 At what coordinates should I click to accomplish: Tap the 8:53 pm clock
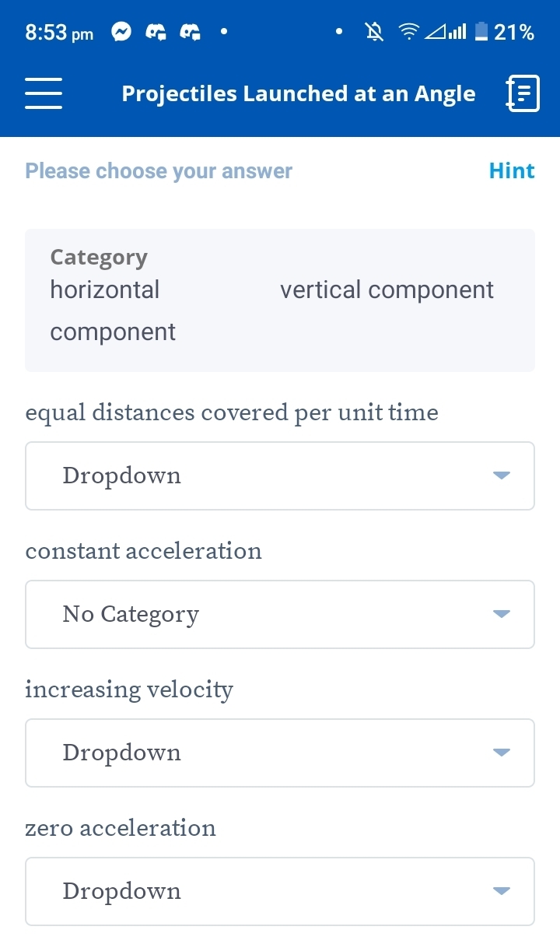click(59, 33)
